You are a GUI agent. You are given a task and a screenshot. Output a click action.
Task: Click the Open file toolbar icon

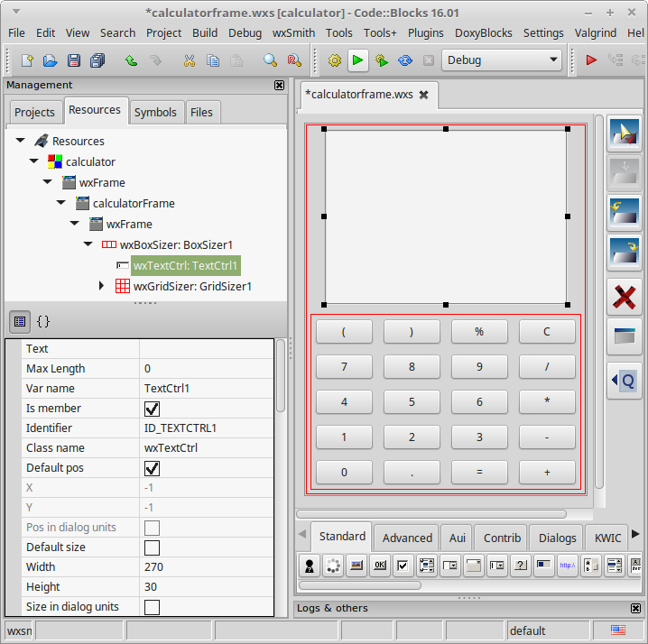[x=51, y=60]
